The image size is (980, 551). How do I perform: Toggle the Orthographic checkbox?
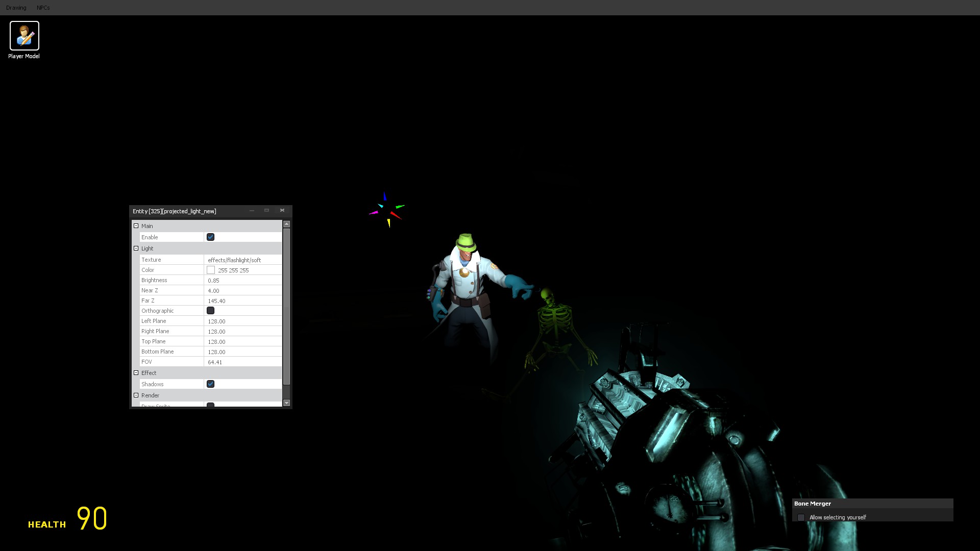click(x=210, y=311)
